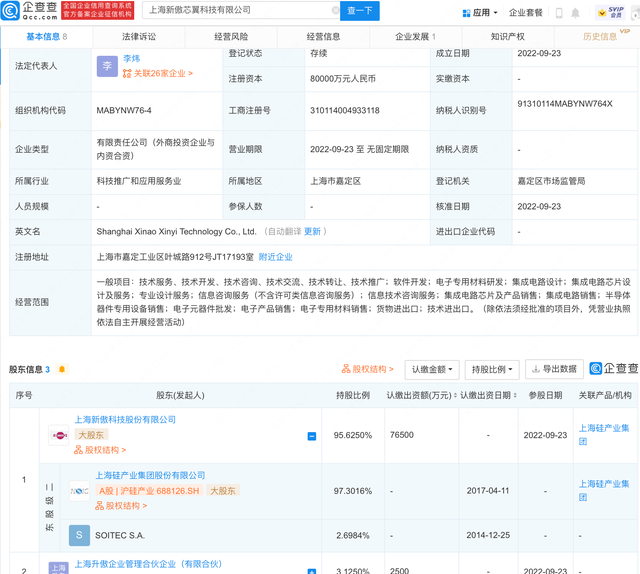
Task: Open the SVIP member crown badge
Action: (x=611, y=12)
